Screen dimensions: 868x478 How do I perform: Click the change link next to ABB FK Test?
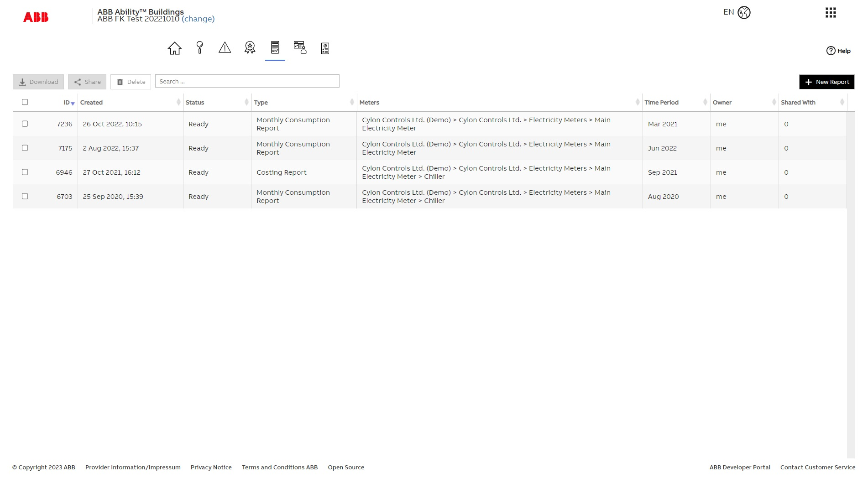point(198,19)
